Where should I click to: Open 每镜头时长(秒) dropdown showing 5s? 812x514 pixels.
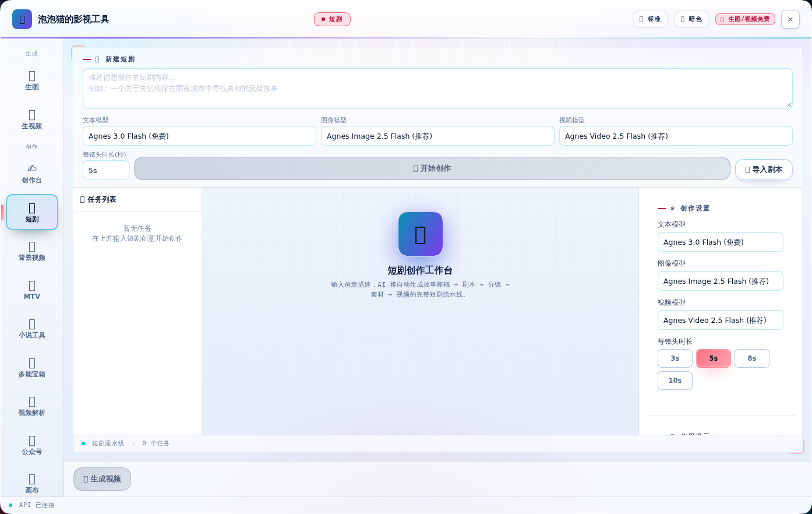(x=106, y=170)
